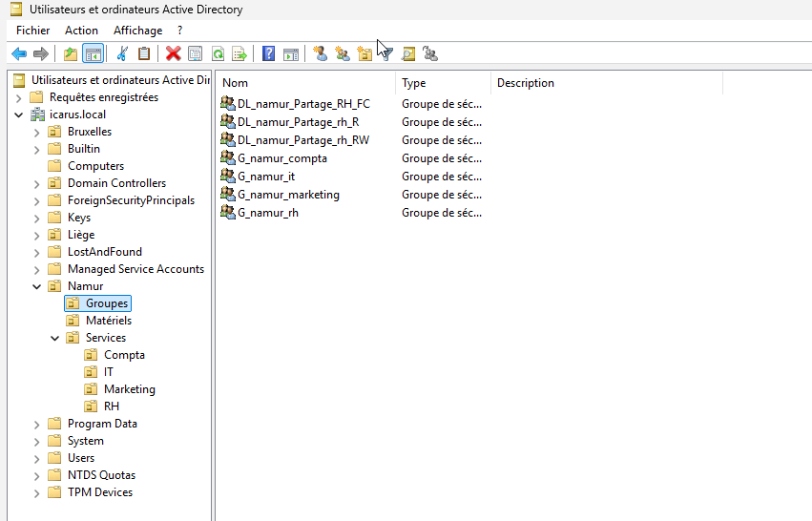Refresh the view with green arrow icon

218,53
